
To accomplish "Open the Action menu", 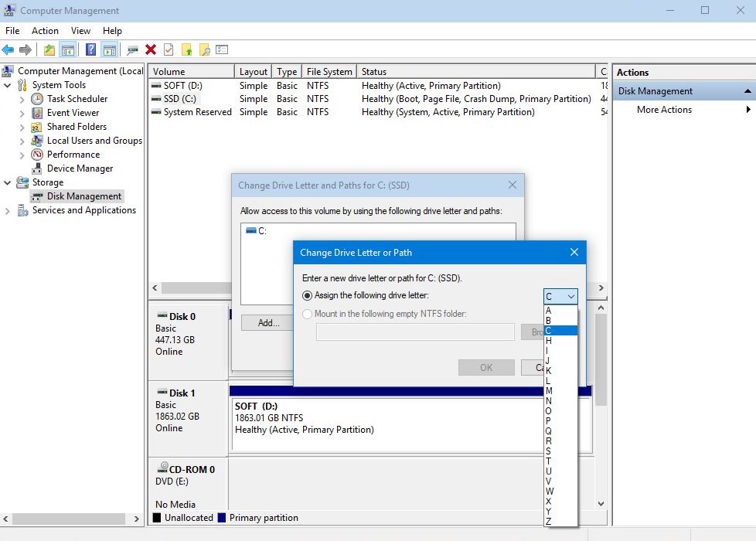I will pyautogui.click(x=45, y=31).
